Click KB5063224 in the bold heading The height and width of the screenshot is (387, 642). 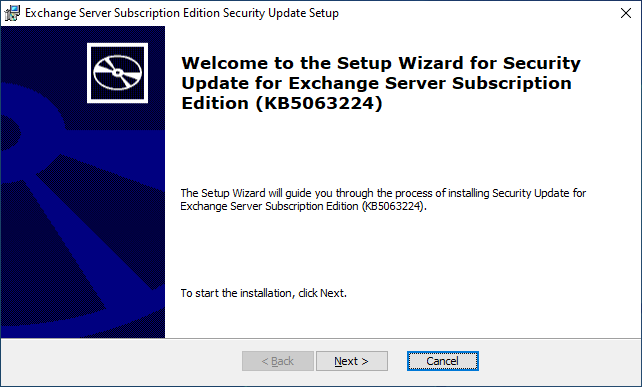(x=319, y=103)
